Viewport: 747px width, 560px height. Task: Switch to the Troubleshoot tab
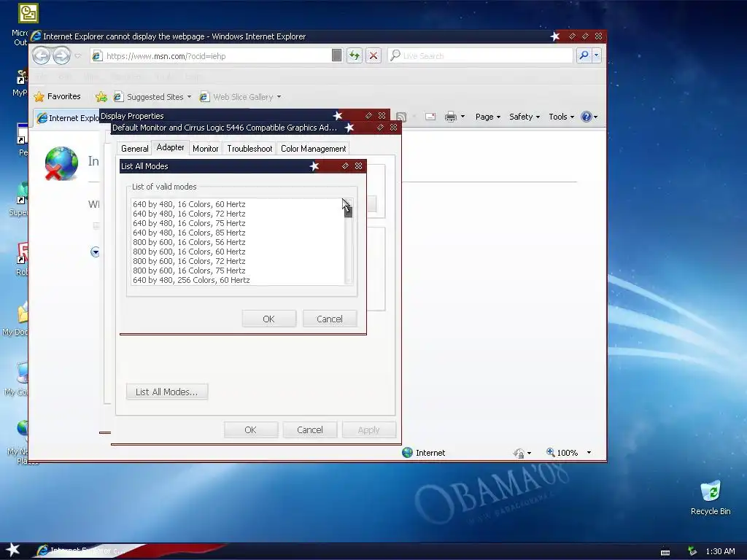(x=249, y=149)
